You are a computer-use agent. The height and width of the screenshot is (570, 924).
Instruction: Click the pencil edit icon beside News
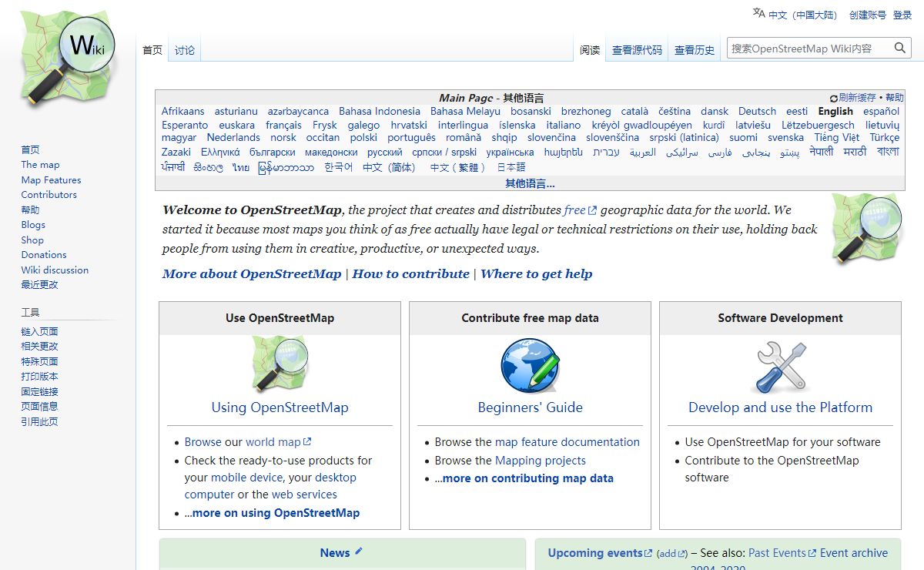tap(359, 552)
